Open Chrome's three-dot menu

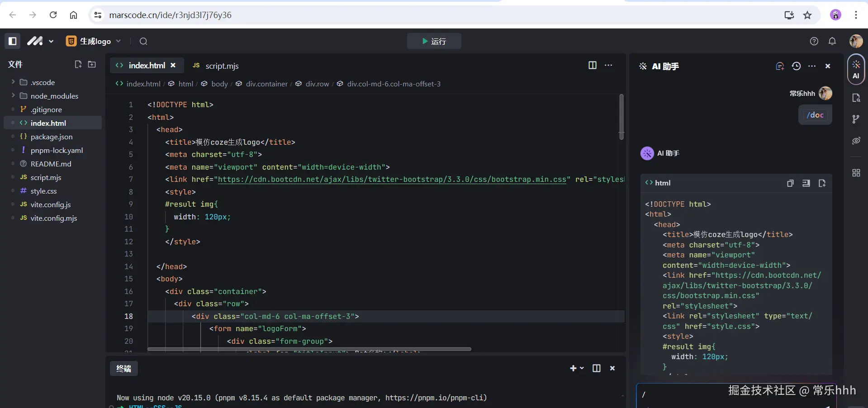point(856,15)
